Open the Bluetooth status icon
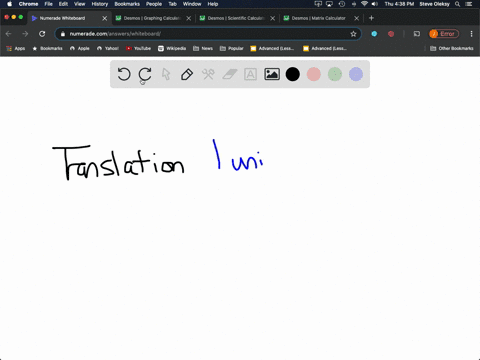Image resolution: width=480 pixels, height=360 pixels. [354, 4]
